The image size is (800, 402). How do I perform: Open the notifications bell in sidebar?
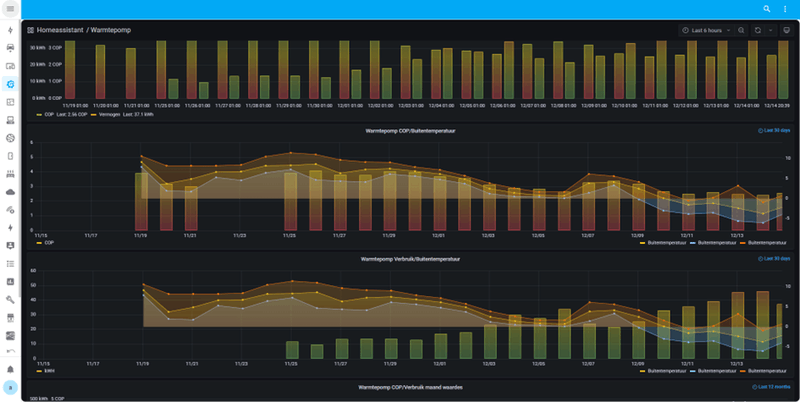pyautogui.click(x=10, y=369)
